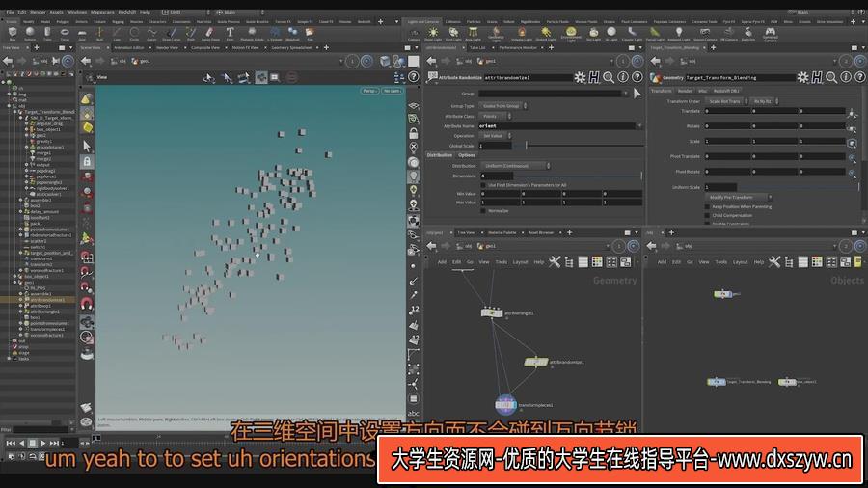Open the File menu
The width and height of the screenshot is (868, 488).
click(10, 12)
